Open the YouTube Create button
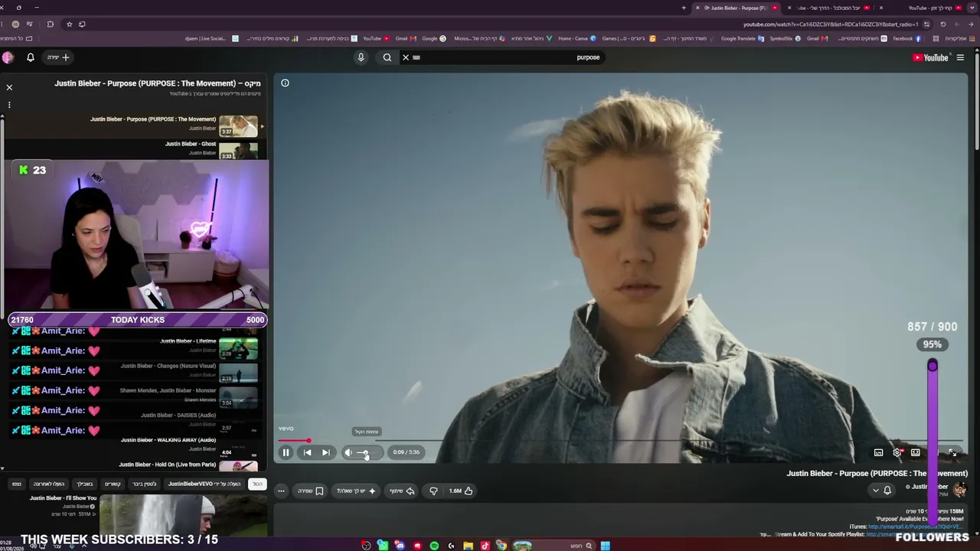The image size is (980, 551). tap(59, 57)
